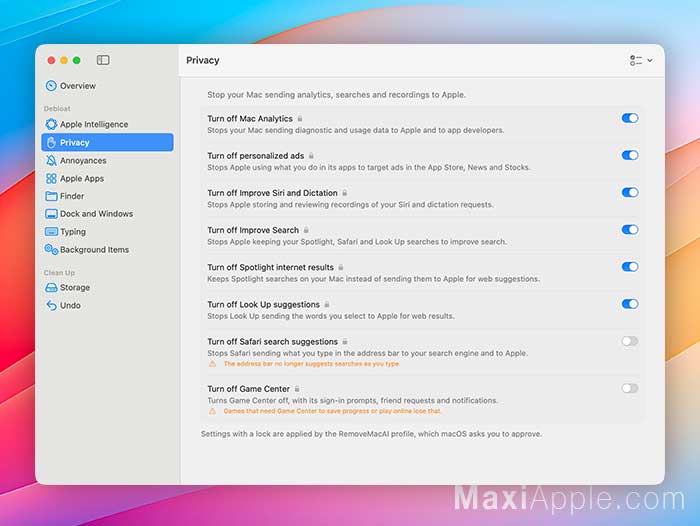Click the Apple Intelligence sparkle icon
Image resolution: width=700 pixels, height=526 pixels.
pyautogui.click(x=51, y=124)
